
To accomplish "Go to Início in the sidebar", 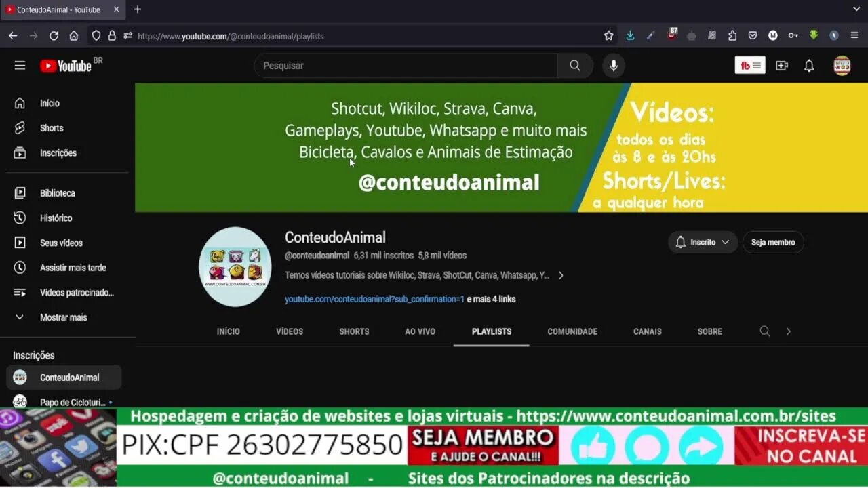I will (x=67, y=103).
